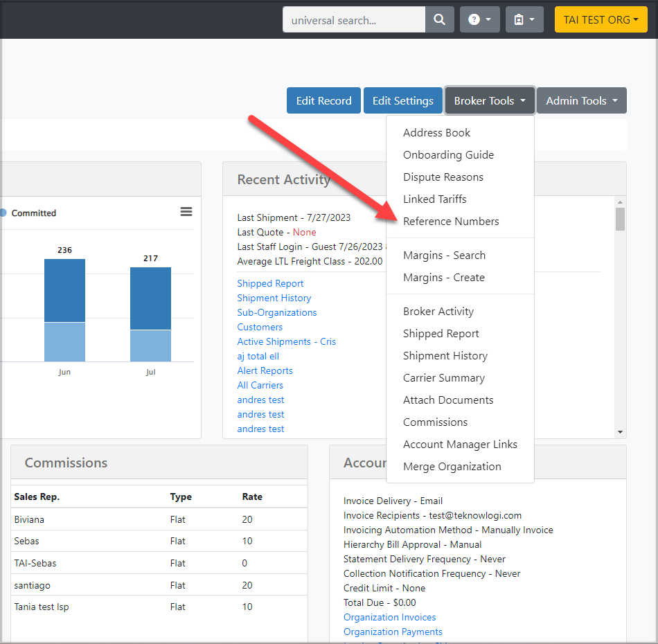Select Merge Organization menu entry
The width and height of the screenshot is (658, 644).
(x=452, y=467)
